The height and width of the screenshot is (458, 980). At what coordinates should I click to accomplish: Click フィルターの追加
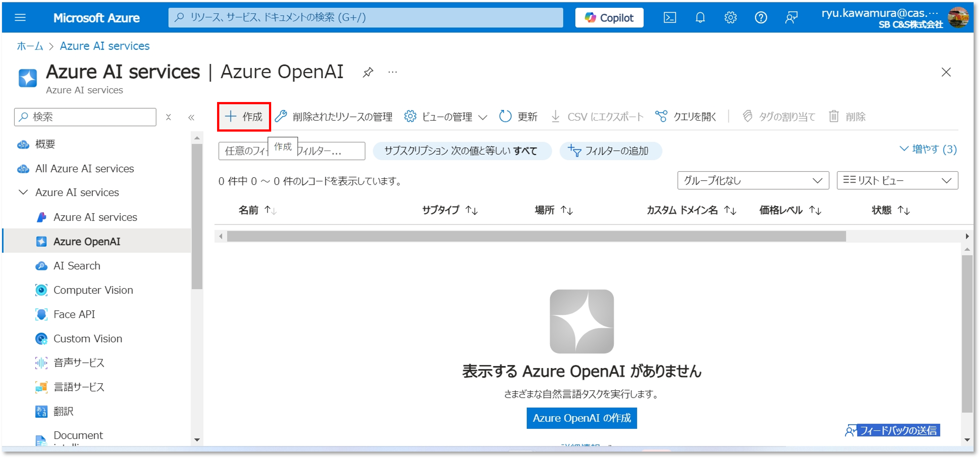611,151
